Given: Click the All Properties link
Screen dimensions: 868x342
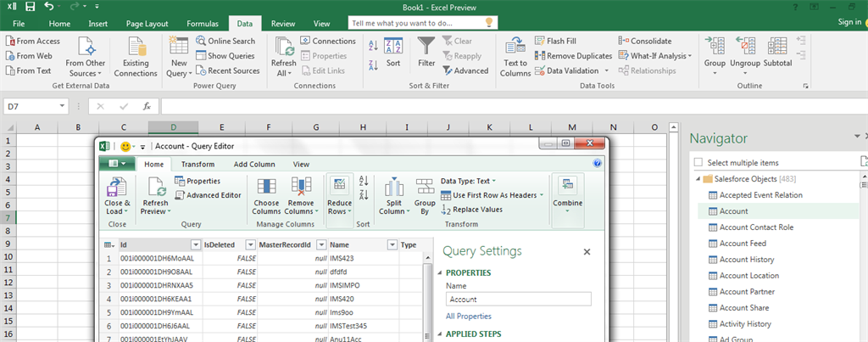Looking at the screenshot, I should (469, 316).
